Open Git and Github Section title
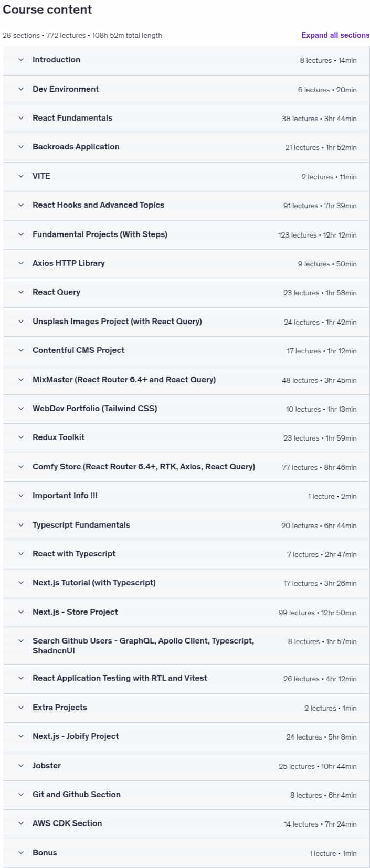Screen dimensions: 370x868 coord(77,795)
